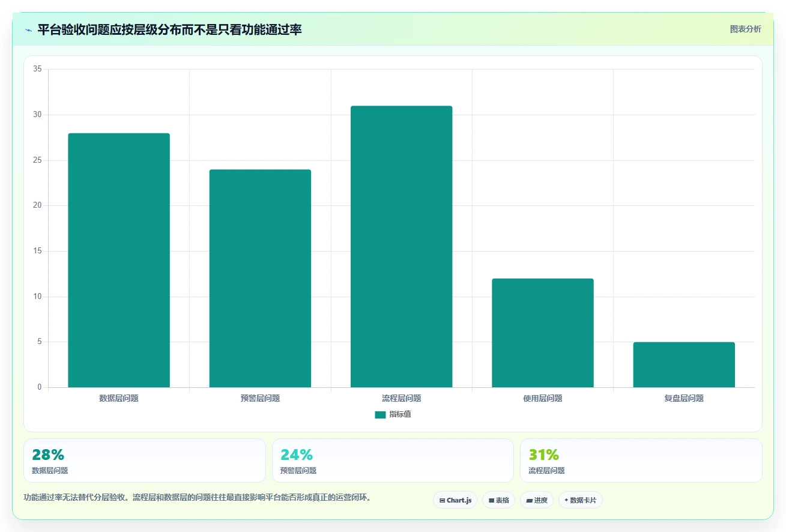Click the x-axis label 复盘层问题
Image resolution: width=786 pixels, height=532 pixels.
pos(684,398)
